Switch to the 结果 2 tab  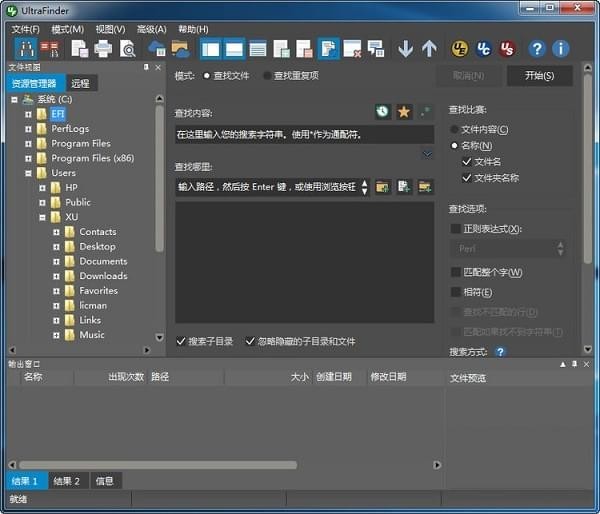[x=67, y=481]
